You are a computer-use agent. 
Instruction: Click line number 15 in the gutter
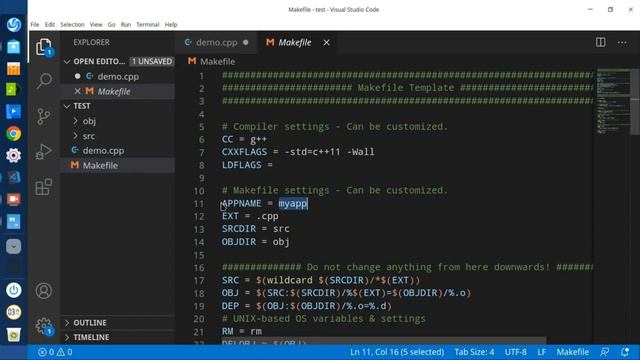pos(199,255)
